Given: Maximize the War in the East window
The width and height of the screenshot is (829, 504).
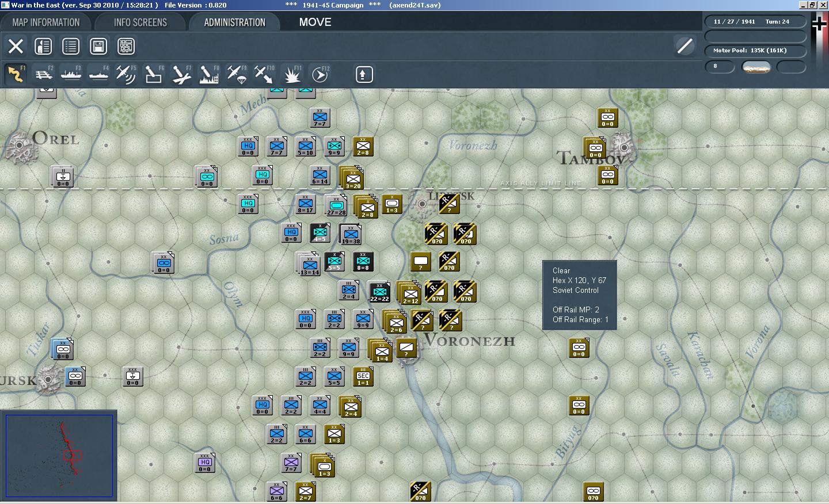Looking at the screenshot, I should (813, 5).
